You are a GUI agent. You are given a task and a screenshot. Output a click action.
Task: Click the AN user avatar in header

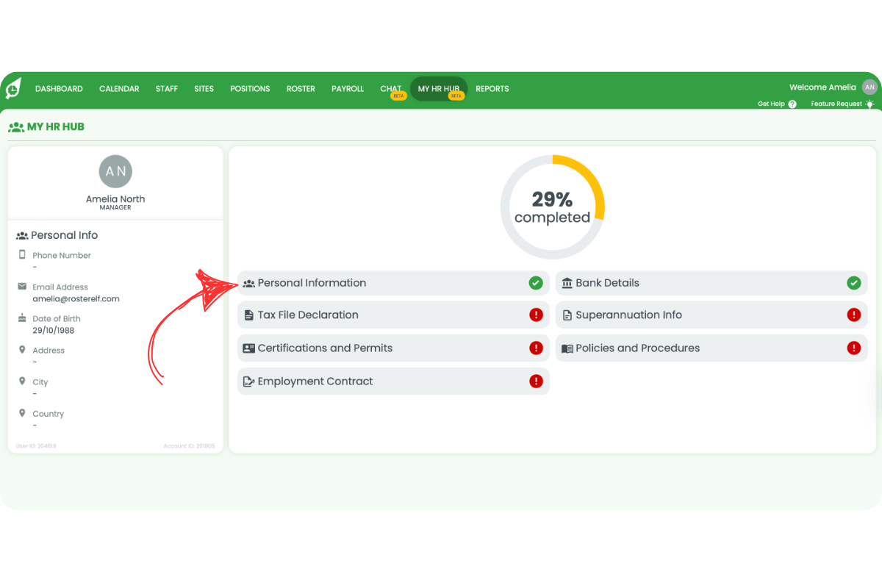point(870,87)
